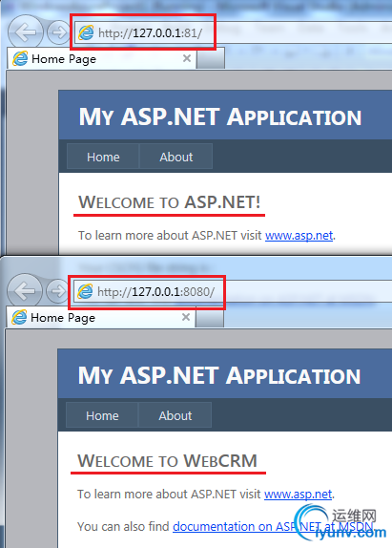The width and height of the screenshot is (392, 548).
Task: Click the IE page icon in the 127.0.0.1:8080 address bar
Action: [x=85, y=291]
